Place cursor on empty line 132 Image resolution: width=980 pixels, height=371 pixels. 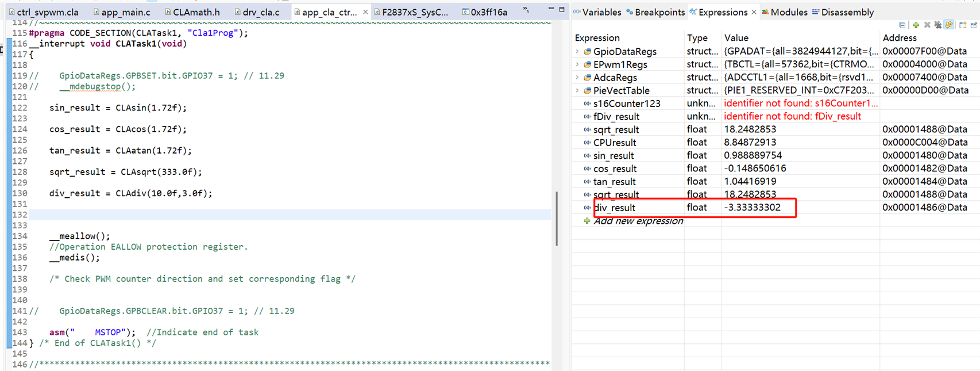coord(290,215)
